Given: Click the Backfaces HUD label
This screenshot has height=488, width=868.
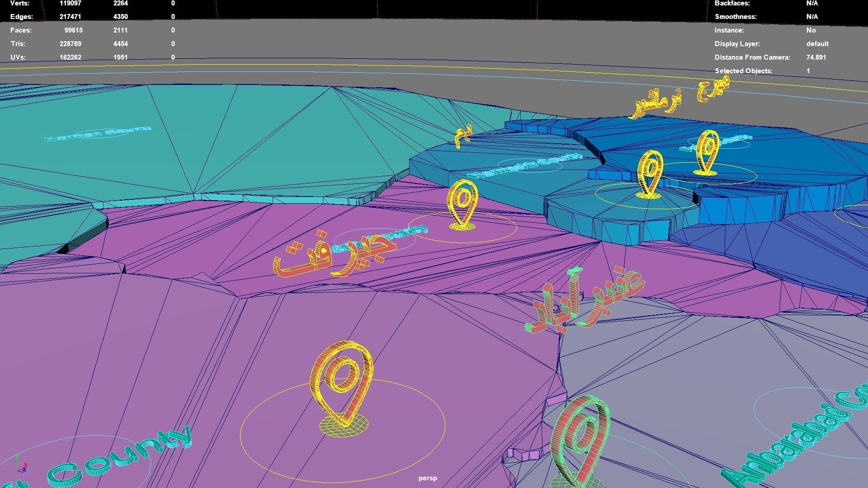Looking at the screenshot, I should 732,3.
